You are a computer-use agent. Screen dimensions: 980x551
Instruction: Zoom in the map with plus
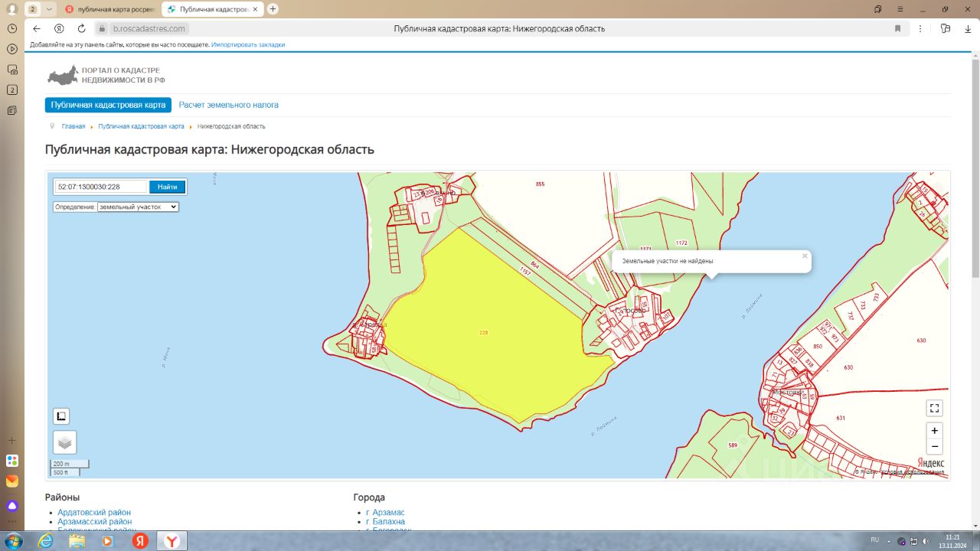coord(934,430)
